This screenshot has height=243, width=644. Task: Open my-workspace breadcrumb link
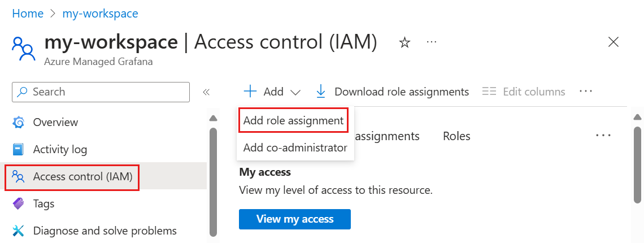[x=101, y=14]
